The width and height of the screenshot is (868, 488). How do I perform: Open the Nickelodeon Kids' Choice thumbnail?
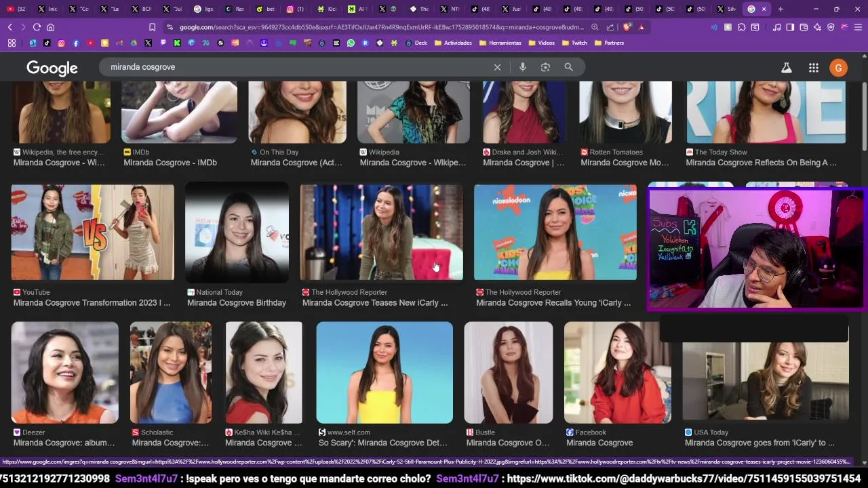click(555, 232)
